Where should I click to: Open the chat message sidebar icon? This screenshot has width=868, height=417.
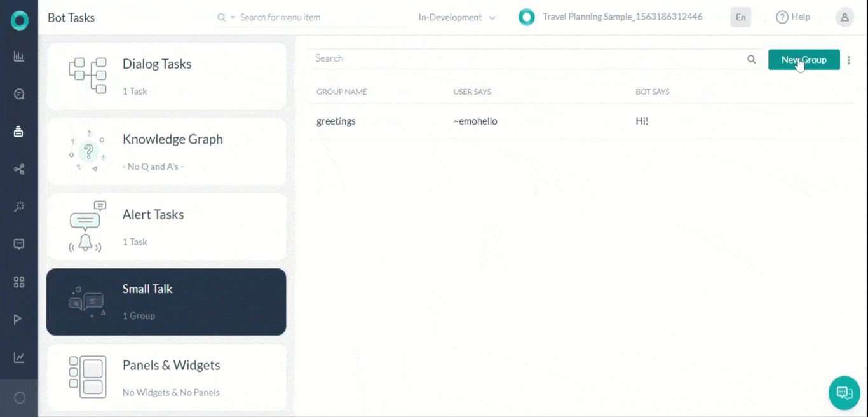[19, 244]
